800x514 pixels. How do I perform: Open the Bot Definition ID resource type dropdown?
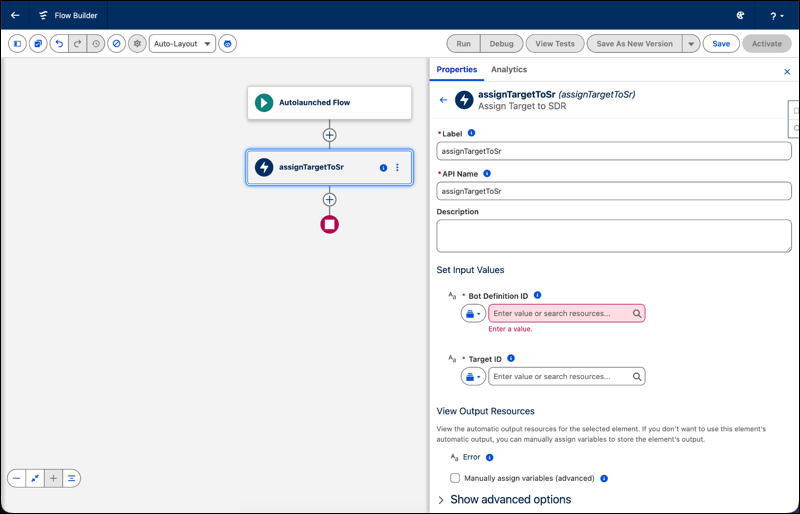click(x=473, y=313)
